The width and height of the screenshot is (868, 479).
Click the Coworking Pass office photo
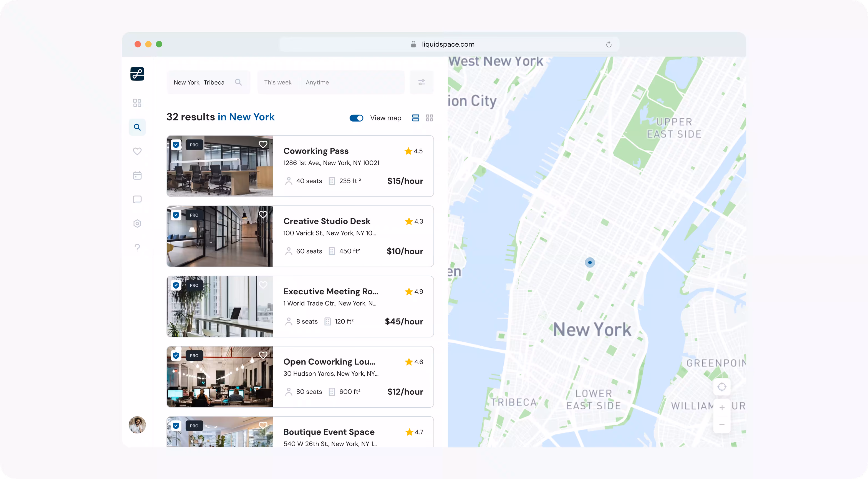220,166
